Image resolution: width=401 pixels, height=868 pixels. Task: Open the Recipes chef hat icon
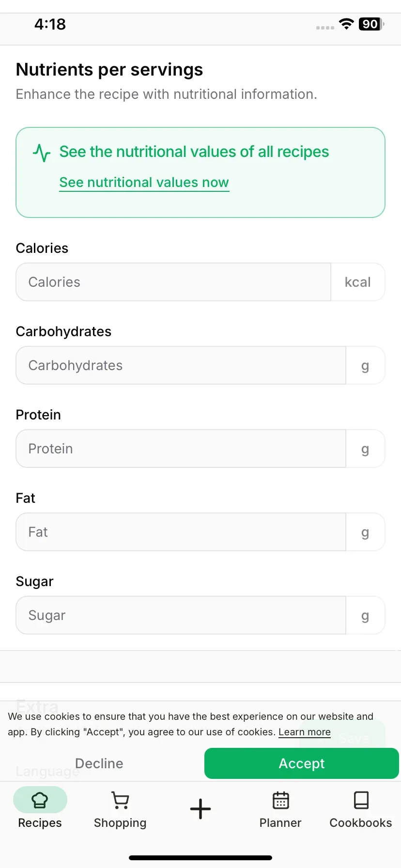[x=40, y=800]
